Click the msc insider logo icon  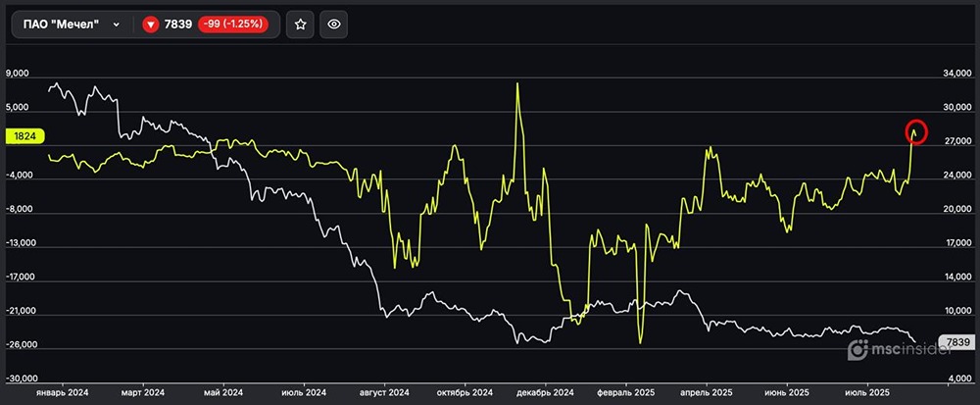coord(857,350)
